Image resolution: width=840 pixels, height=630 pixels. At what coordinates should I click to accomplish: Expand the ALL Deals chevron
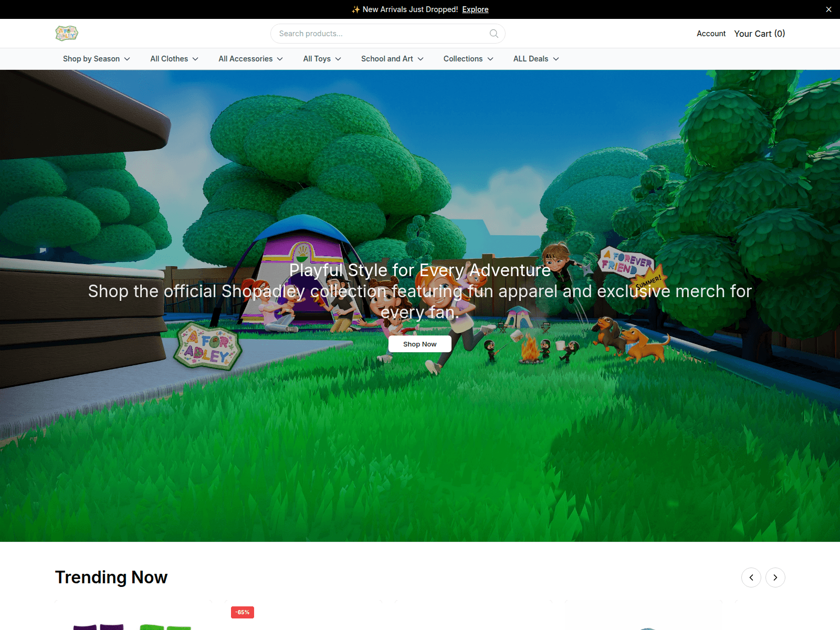pos(556,59)
